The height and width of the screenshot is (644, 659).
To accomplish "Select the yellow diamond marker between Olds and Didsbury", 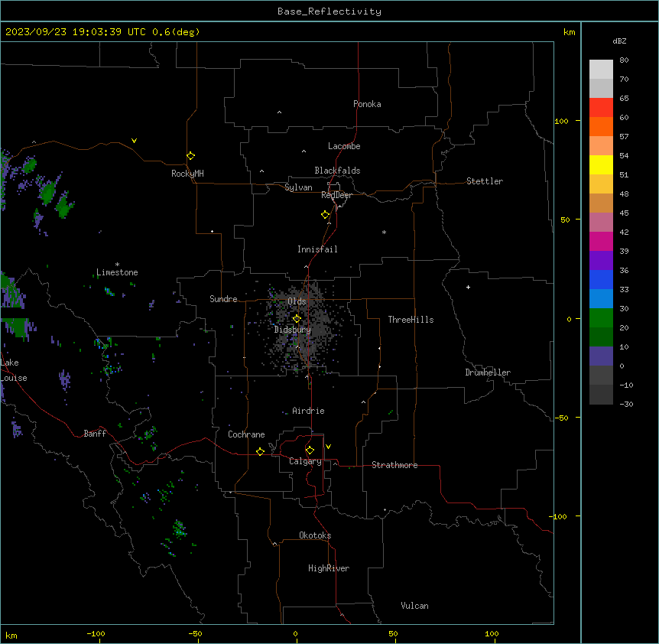I will (297, 319).
